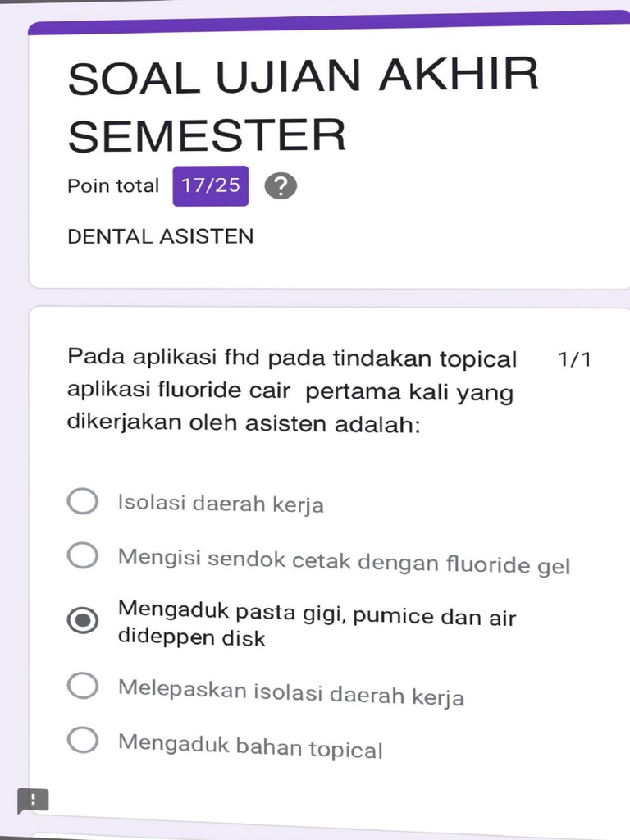630x840 pixels.
Task: Click the 'Melepaskan isolasi daerah kerja' option text
Action: tap(291, 693)
